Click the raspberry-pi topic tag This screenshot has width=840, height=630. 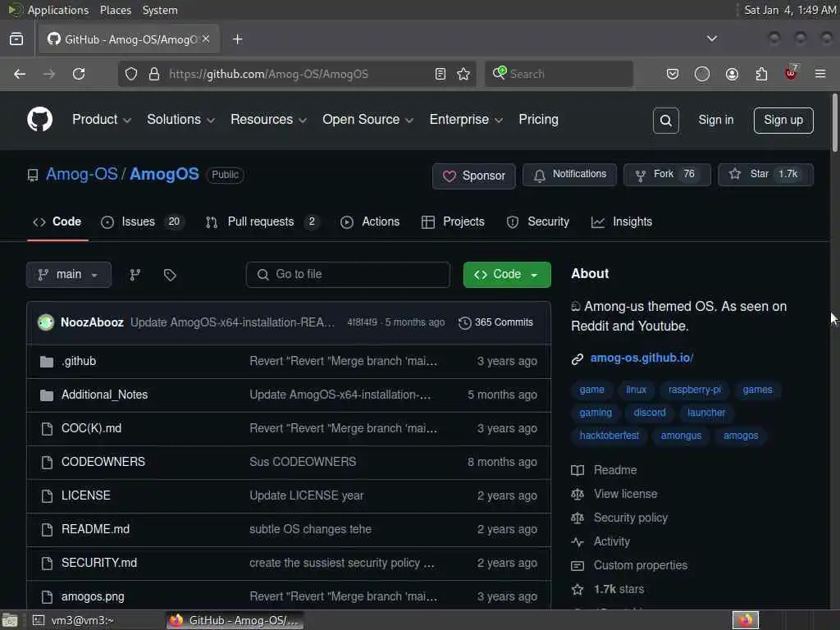694,390
